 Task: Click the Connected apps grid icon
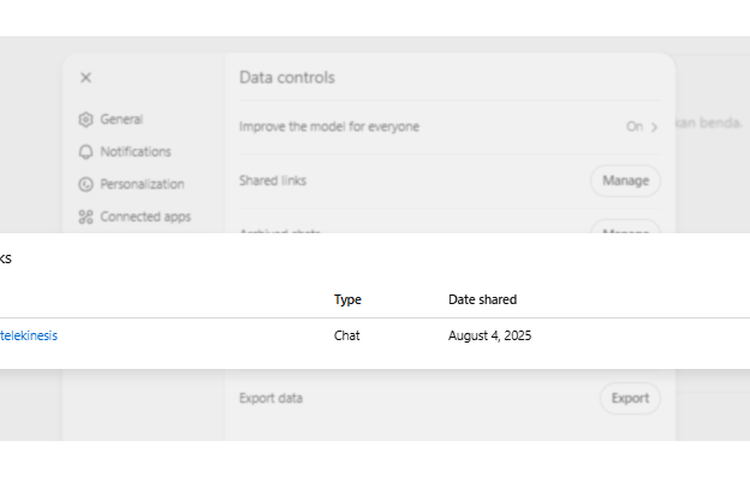(85, 217)
